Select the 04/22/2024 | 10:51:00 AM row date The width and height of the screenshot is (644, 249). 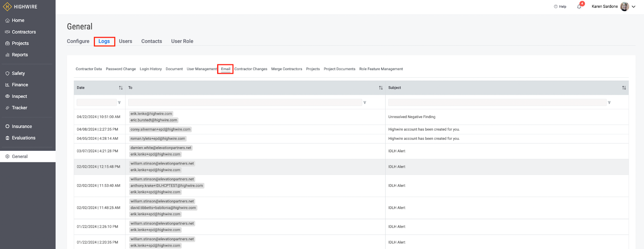click(x=99, y=117)
